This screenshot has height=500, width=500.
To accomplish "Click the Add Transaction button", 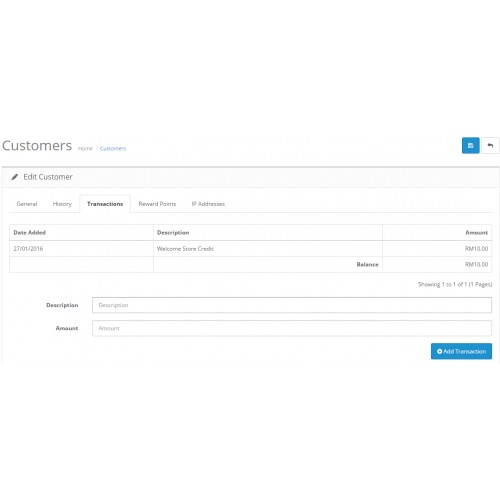I will pos(461,351).
